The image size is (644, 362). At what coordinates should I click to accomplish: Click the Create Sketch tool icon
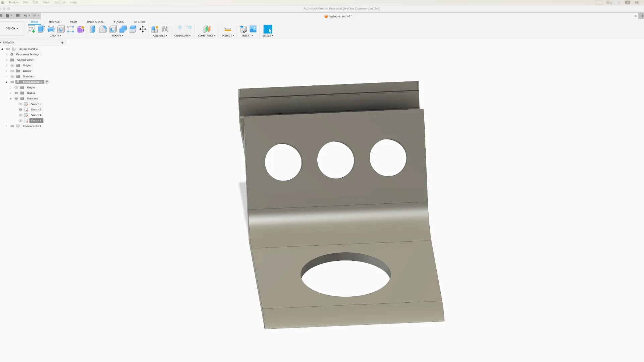pos(32,29)
